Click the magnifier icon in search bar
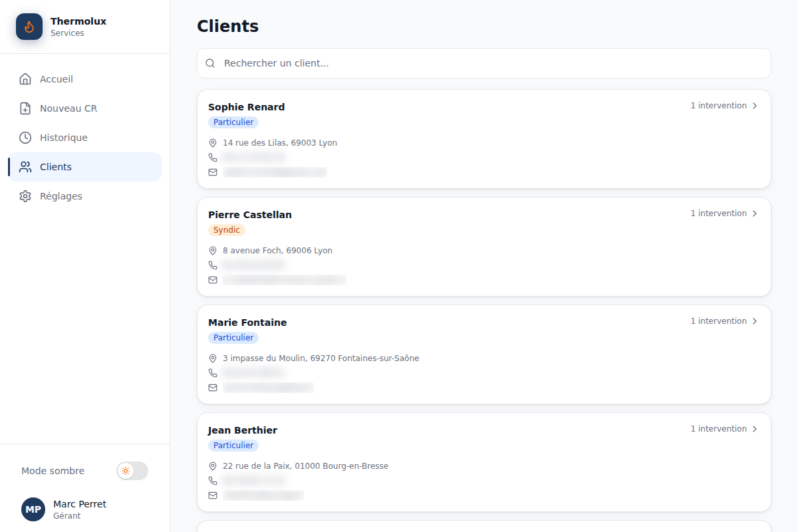 coord(210,63)
